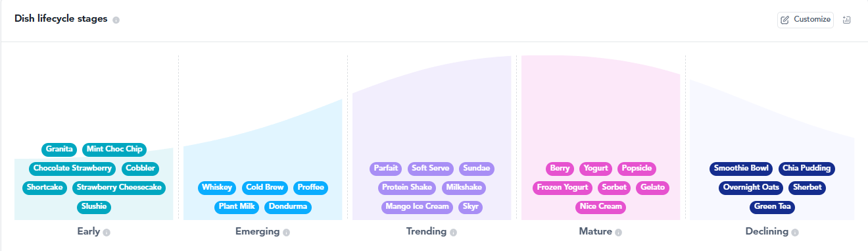868x251 pixels.
Task: Choose the Green Tea tag
Action: tap(773, 207)
